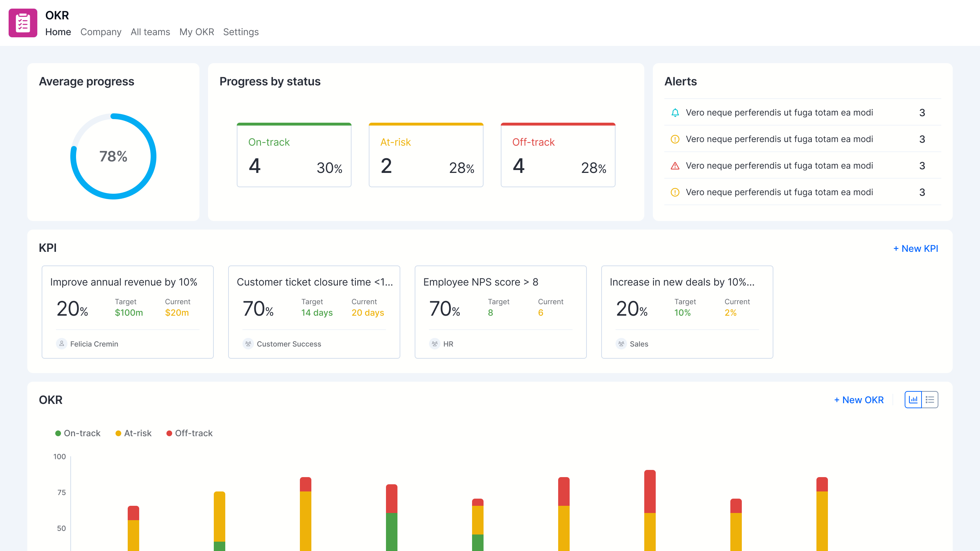Click the user avatar icon beside Felicia Cremin
This screenshot has height=551, width=980.
61,344
